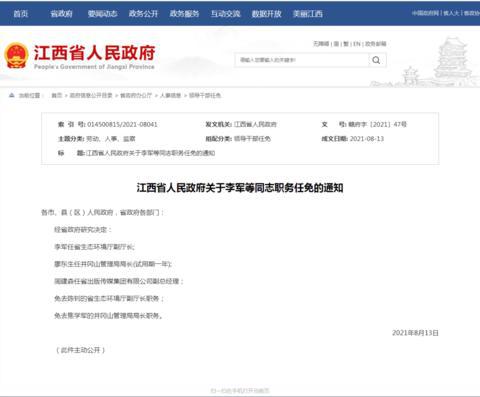Click the issuing agency value 江西省人民政府
This screenshot has height=397, width=480.
pos(255,124)
